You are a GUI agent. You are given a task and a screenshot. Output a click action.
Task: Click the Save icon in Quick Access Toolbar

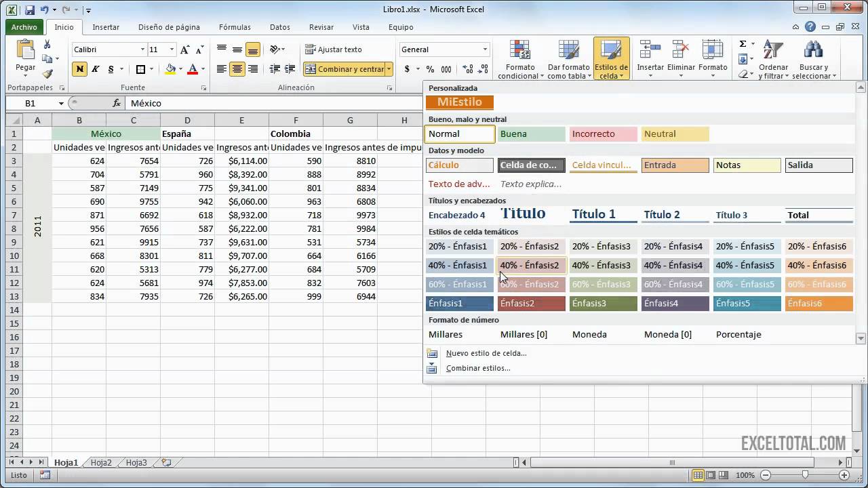[x=29, y=10]
